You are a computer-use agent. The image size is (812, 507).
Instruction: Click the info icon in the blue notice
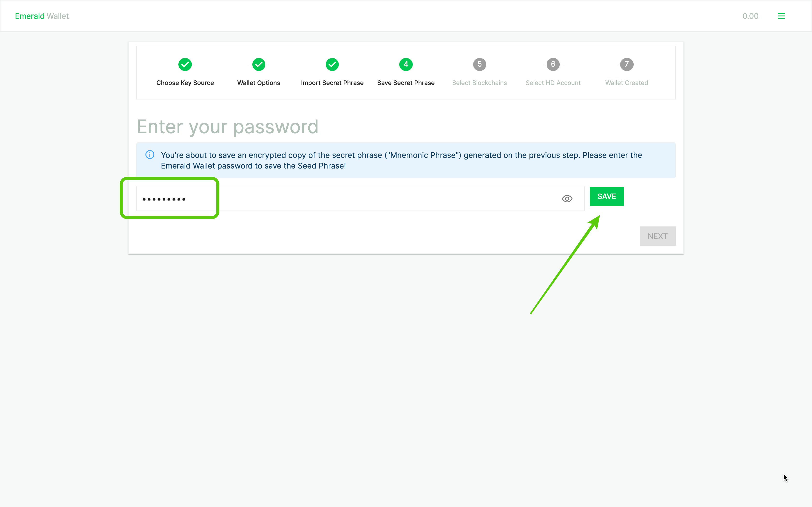click(x=149, y=155)
